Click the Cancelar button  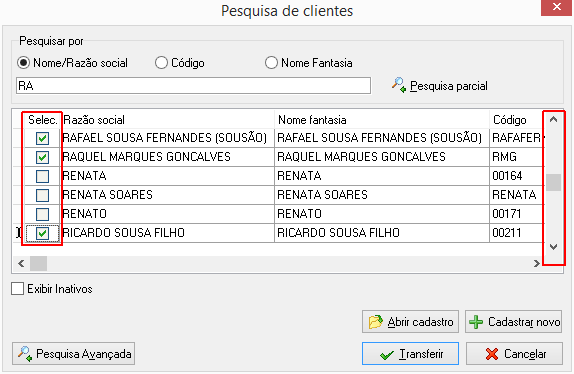[x=514, y=354]
